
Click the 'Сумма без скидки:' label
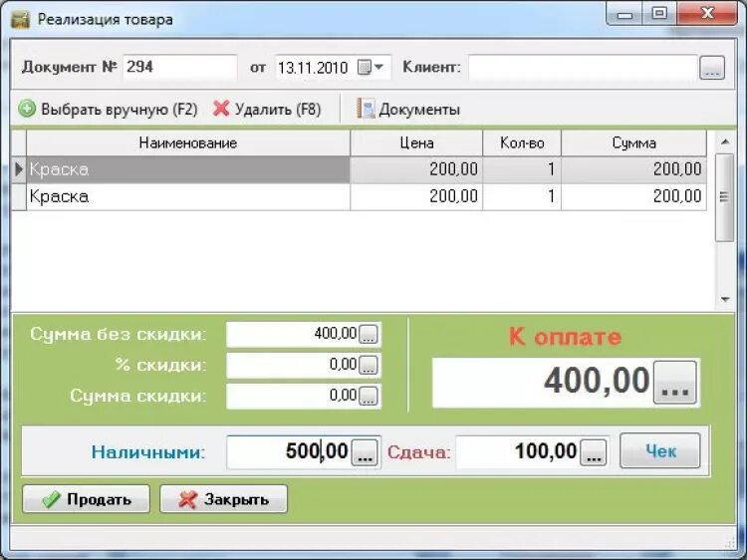point(119,334)
